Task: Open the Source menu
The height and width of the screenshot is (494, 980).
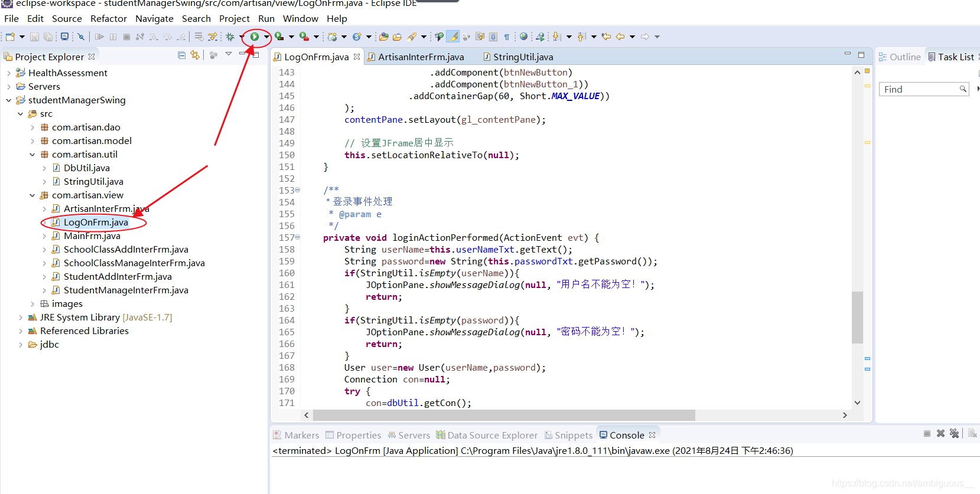Action: point(67,18)
